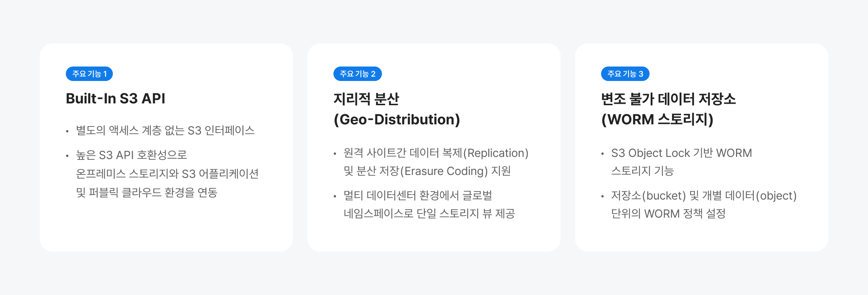Click the 및 퍼블릭 클라우드 환경을 연동 line
868x295 pixels.
pyautogui.click(x=146, y=193)
